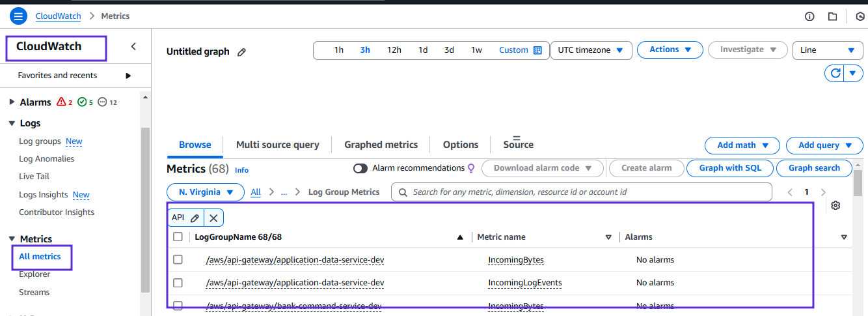Switch to the Options tab
The width and height of the screenshot is (868, 316).
coord(461,145)
